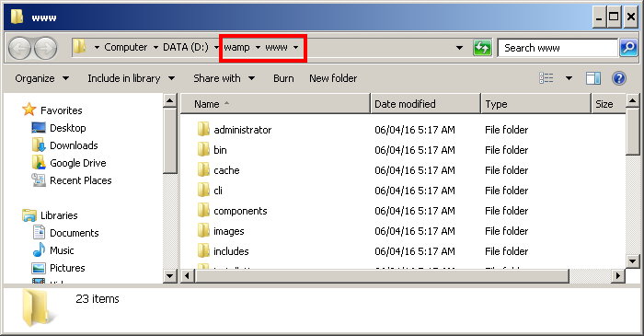Click the New folder button

pos(333,78)
